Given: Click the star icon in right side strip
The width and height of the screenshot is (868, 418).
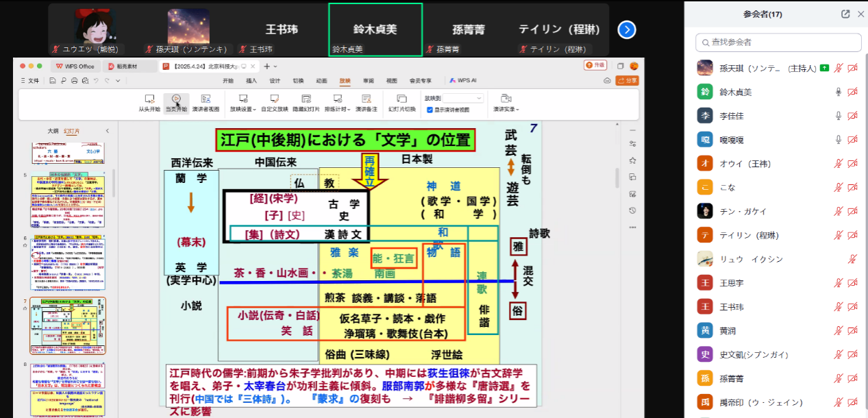Looking at the screenshot, I should [632, 160].
